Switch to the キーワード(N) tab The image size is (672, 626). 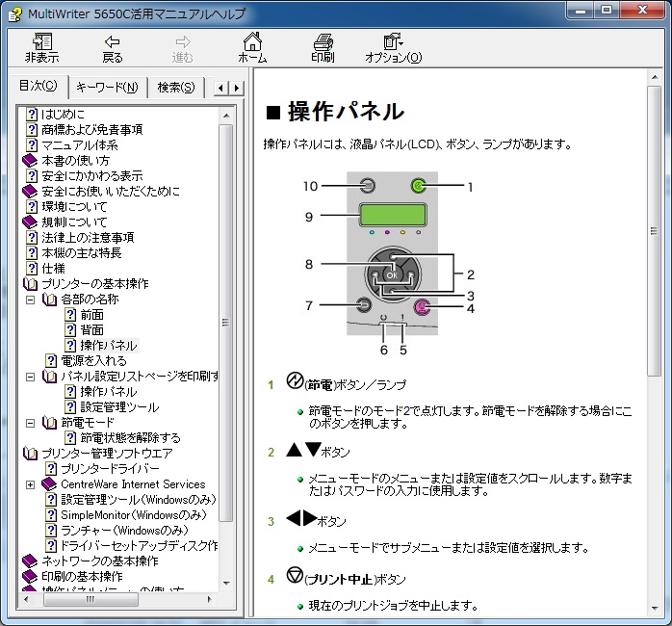107,88
